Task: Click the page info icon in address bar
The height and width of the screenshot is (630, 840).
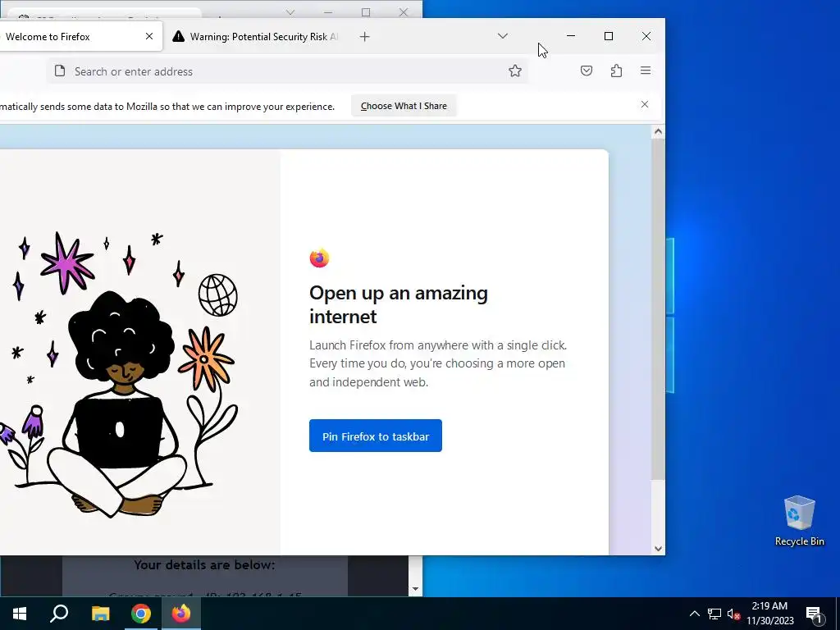Action: pyautogui.click(x=60, y=71)
